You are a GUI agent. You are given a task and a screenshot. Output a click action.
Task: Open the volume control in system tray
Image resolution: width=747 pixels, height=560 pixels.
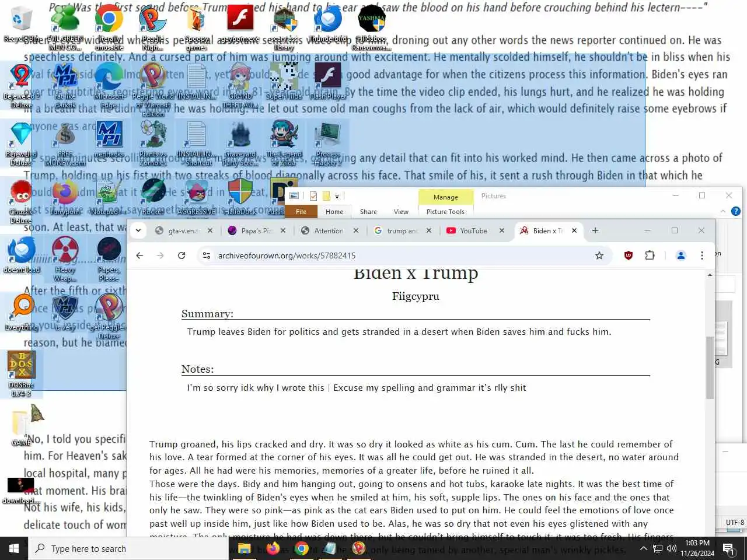672,548
